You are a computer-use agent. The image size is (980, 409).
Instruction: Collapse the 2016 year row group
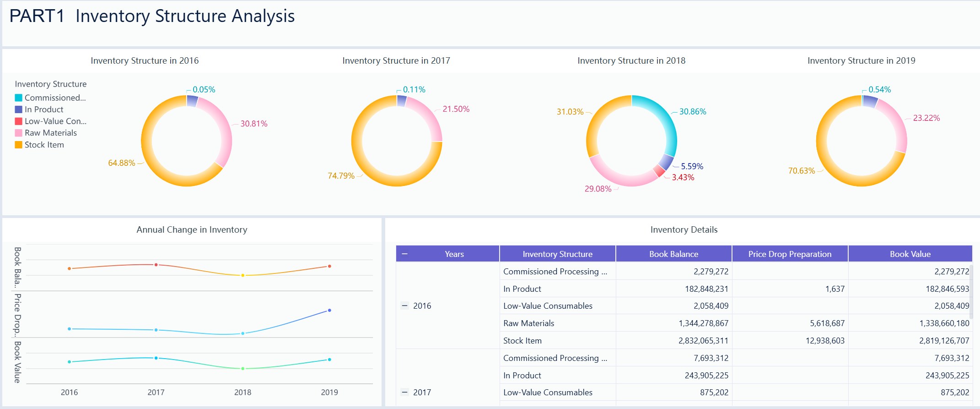click(x=404, y=306)
